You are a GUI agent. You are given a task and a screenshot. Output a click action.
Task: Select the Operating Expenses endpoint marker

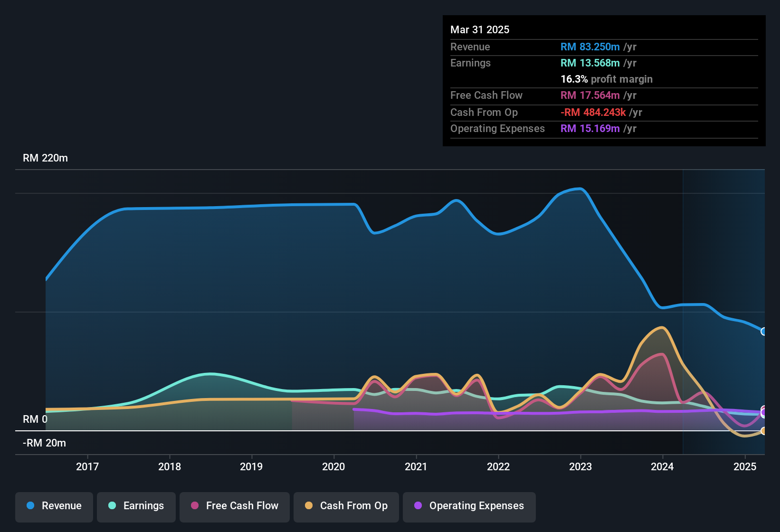pyautogui.click(x=763, y=413)
